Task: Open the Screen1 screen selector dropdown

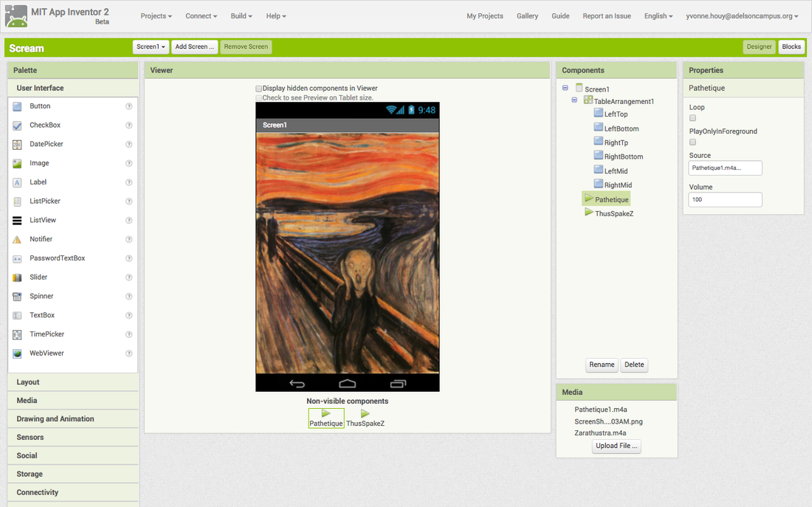Action: (x=151, y=46)
